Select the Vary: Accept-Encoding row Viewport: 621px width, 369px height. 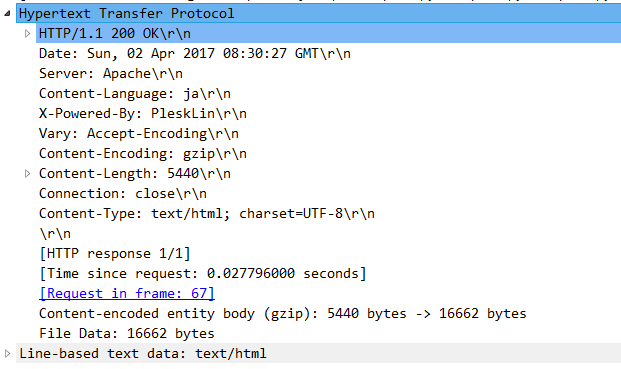coord(139,133)
